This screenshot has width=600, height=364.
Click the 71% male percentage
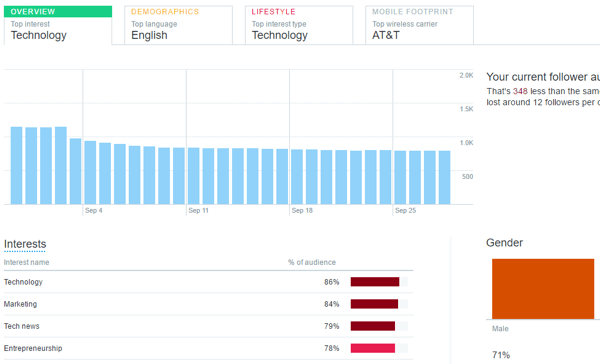pos(501,355)
